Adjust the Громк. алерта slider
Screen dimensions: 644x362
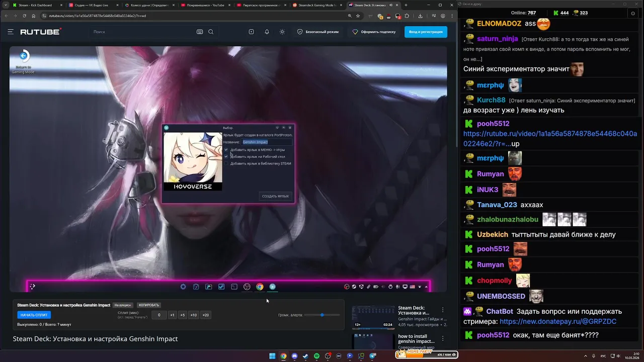[322, 315]
